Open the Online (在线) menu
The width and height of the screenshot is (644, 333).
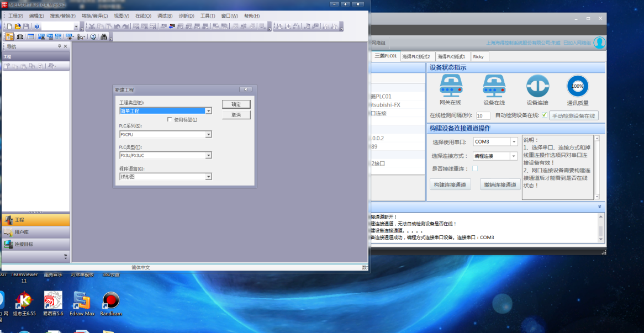pos(143,16)
